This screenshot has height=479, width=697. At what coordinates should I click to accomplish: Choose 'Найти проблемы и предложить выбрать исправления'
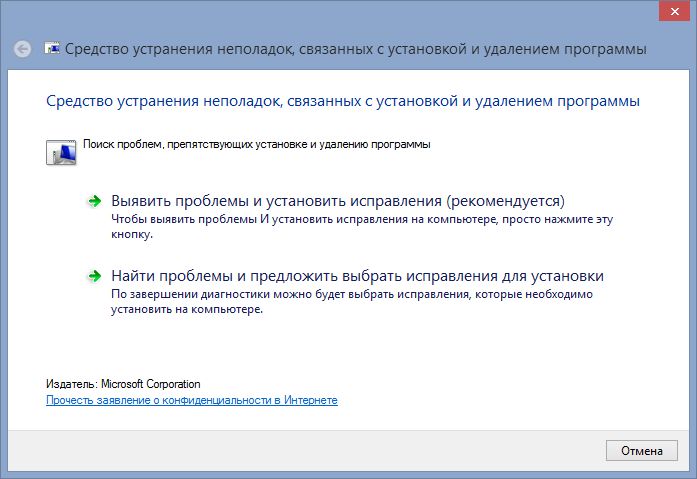point(357,275)
